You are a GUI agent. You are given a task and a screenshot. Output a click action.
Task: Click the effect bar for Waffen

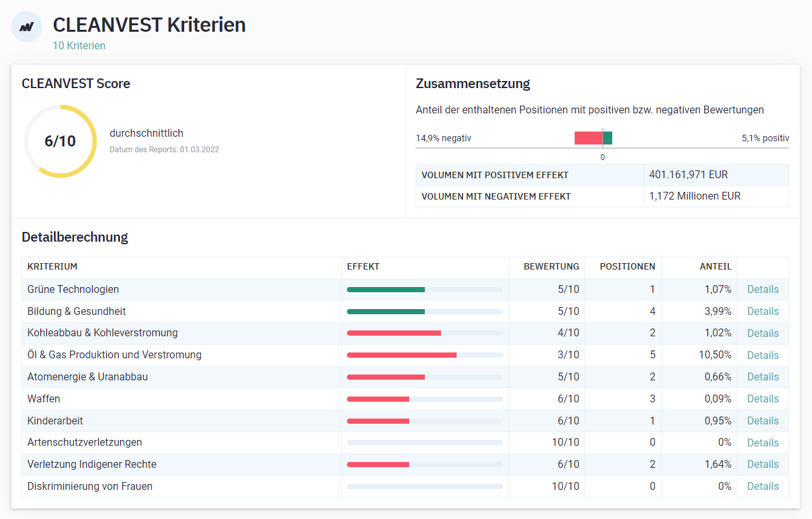tap(378, 398)
